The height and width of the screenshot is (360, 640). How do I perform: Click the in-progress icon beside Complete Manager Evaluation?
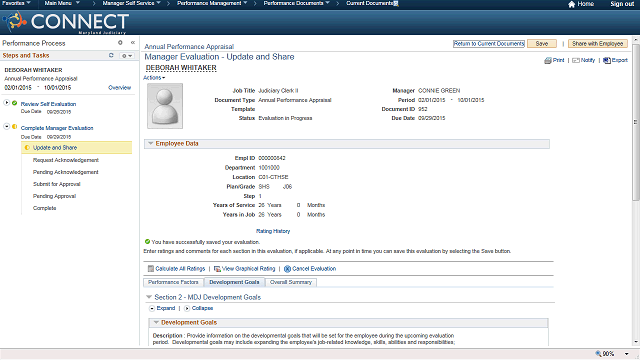pyautogui.click(x=15, y=127)
